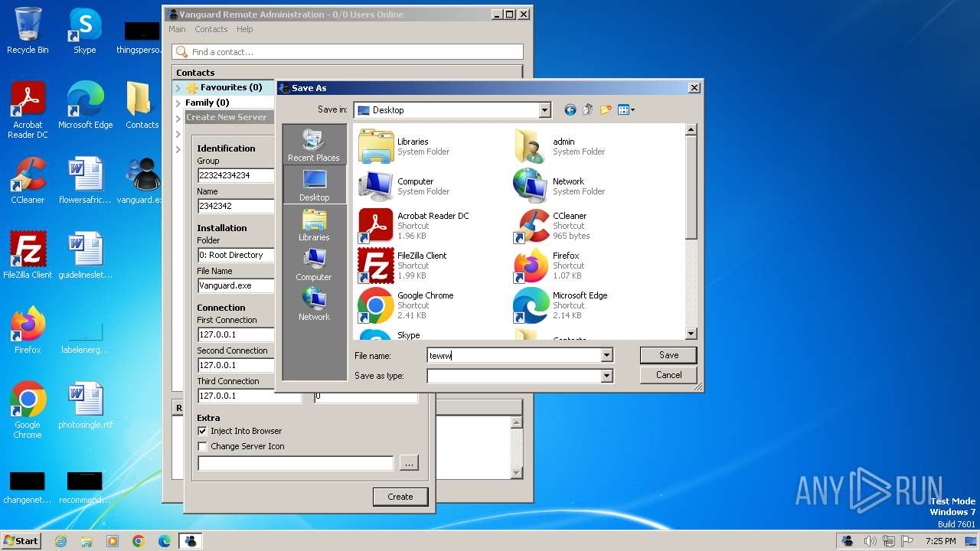Click the First Connection address field
Image resolution: width=980 pixels, height=551 pixels.
236,334
